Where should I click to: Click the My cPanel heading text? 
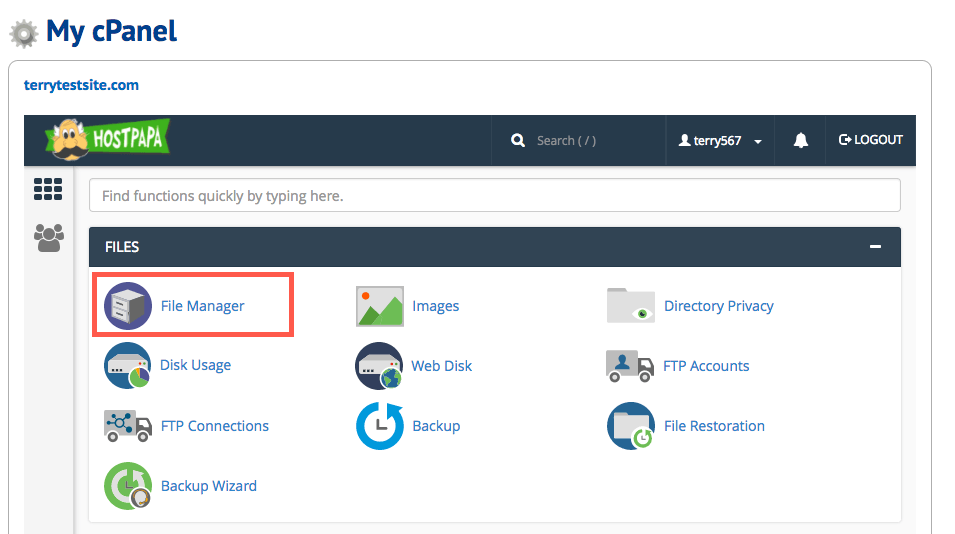coord(111,31)
